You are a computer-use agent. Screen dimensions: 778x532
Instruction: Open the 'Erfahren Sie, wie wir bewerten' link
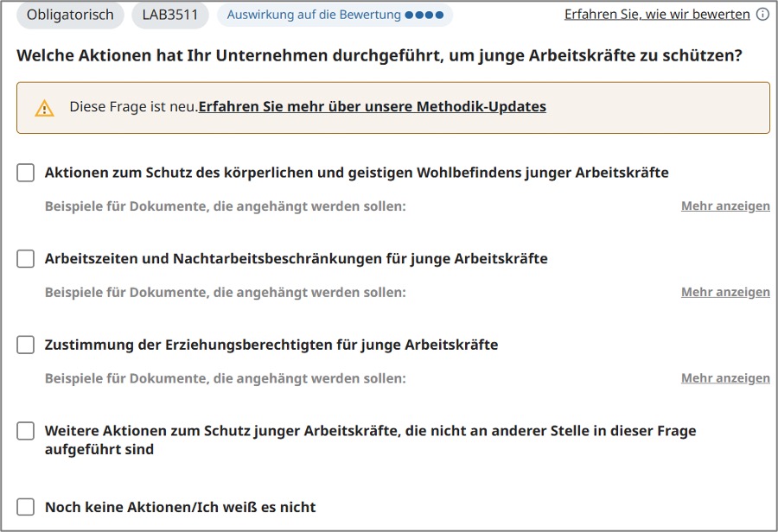(x=657, y=15)
